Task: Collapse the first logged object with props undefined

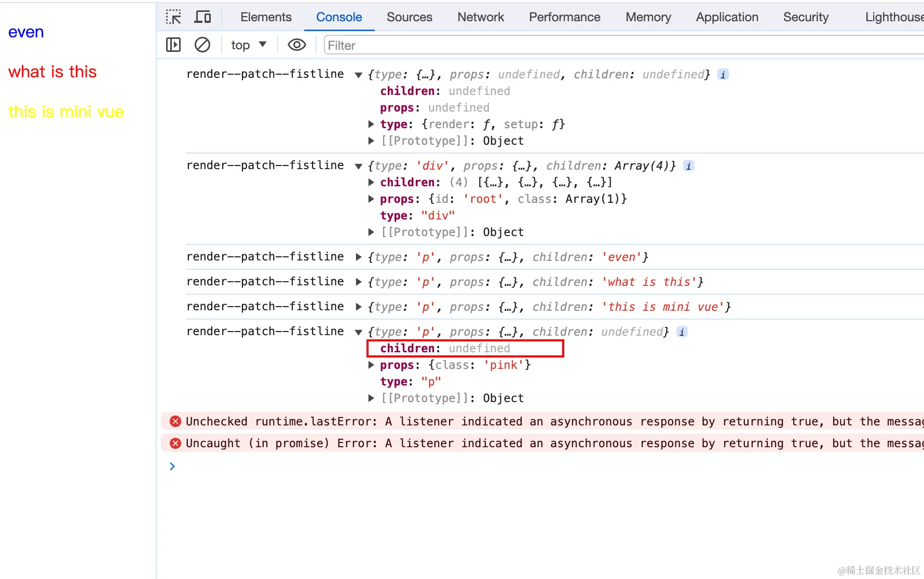Action: (358, 75)
